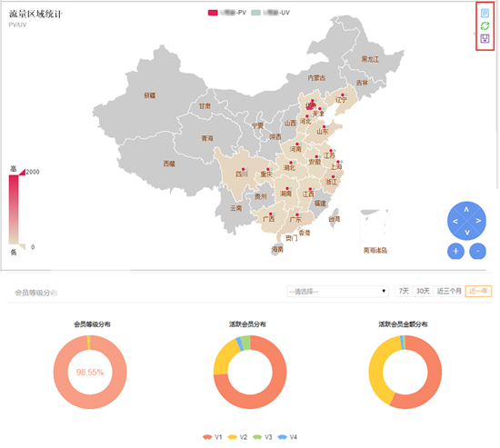Screen dimensions: 500x448
Task: Zoom out with minus button
Action: click(x=477, y=251)
